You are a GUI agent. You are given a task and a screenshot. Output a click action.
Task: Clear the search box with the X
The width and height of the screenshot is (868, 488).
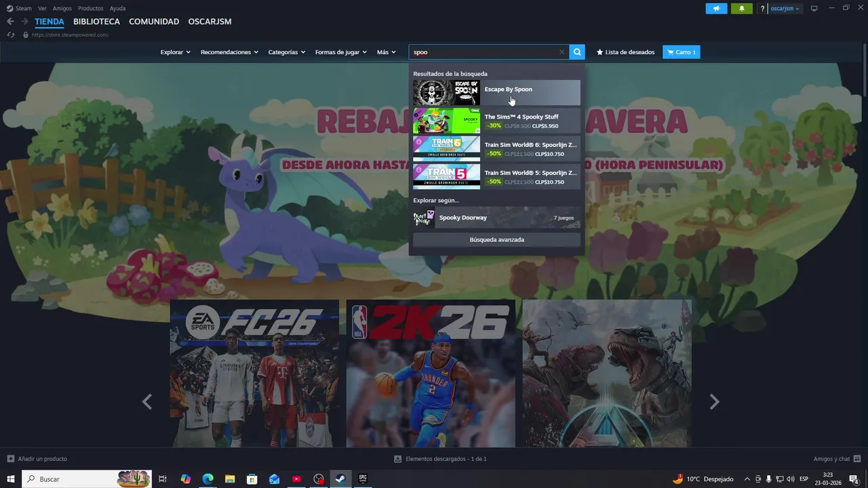pyautogui.click(x=561, y=52)
